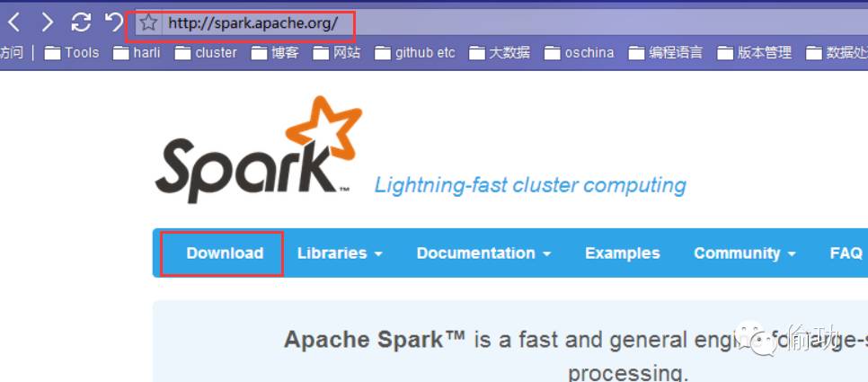
Task: Open the Tools bookmark folder
Action: 71,53
